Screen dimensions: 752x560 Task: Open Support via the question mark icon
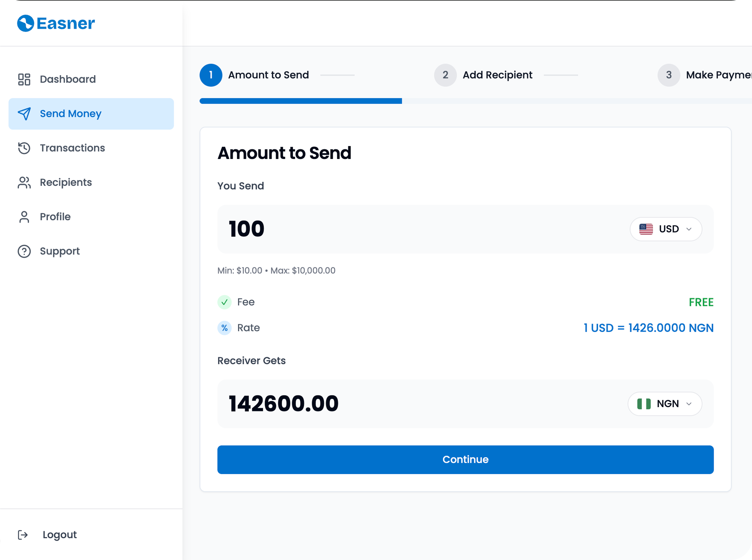pos(24,251)
